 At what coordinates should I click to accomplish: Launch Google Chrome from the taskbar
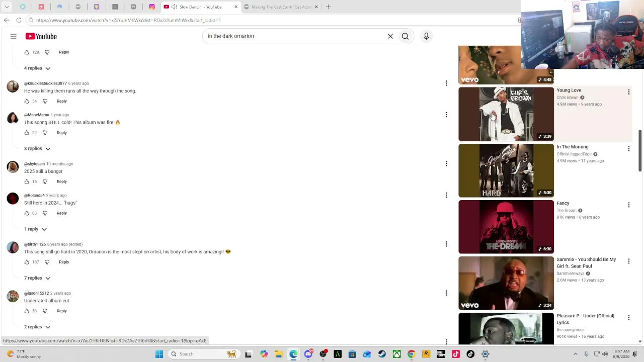pyautogui.click(x=411, y=354)
